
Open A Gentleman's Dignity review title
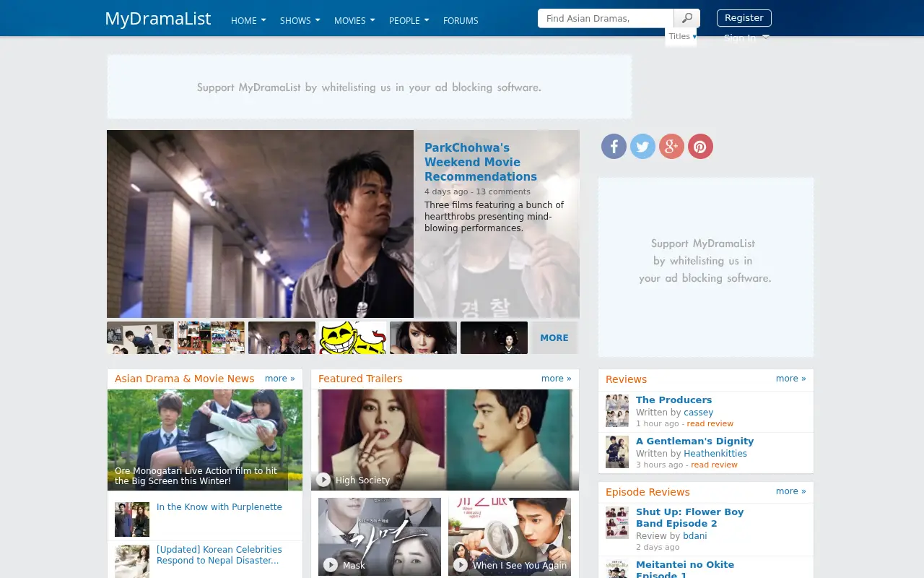pos(694,441)
